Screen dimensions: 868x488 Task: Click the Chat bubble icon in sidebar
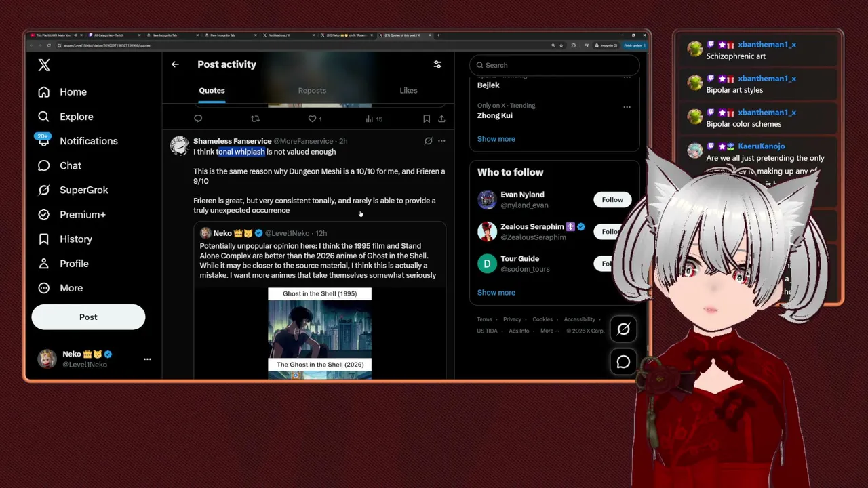(44, 165)
